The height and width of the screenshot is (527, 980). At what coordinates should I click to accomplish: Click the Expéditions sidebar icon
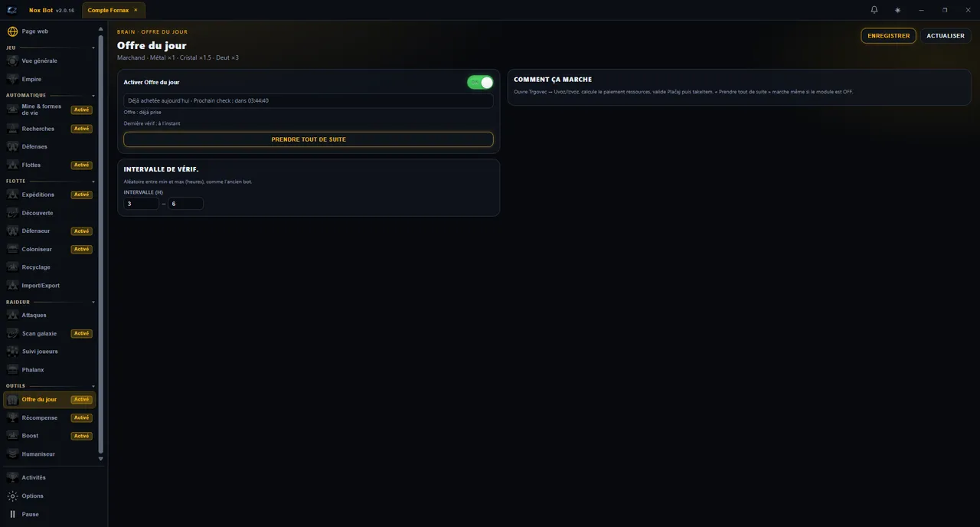point(12,195)
